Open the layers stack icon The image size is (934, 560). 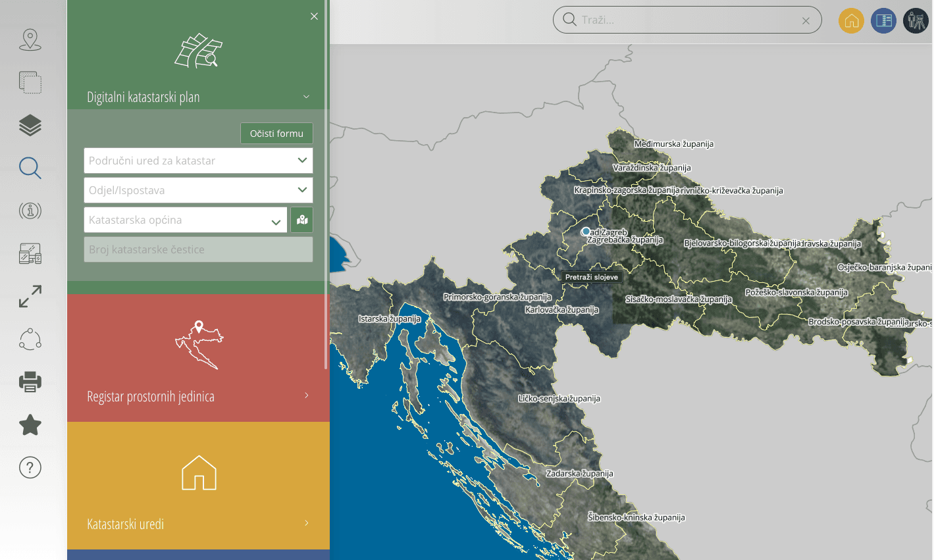pos(30,125)
